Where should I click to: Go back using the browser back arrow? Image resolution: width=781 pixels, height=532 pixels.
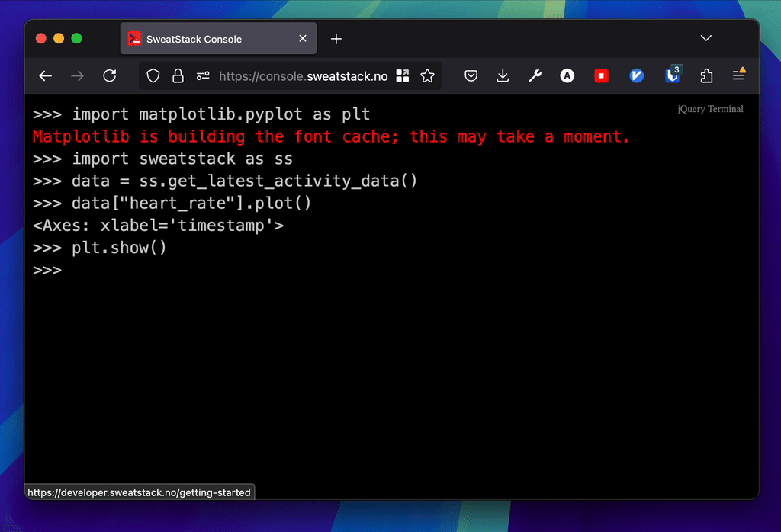click(x=45, y=75)
